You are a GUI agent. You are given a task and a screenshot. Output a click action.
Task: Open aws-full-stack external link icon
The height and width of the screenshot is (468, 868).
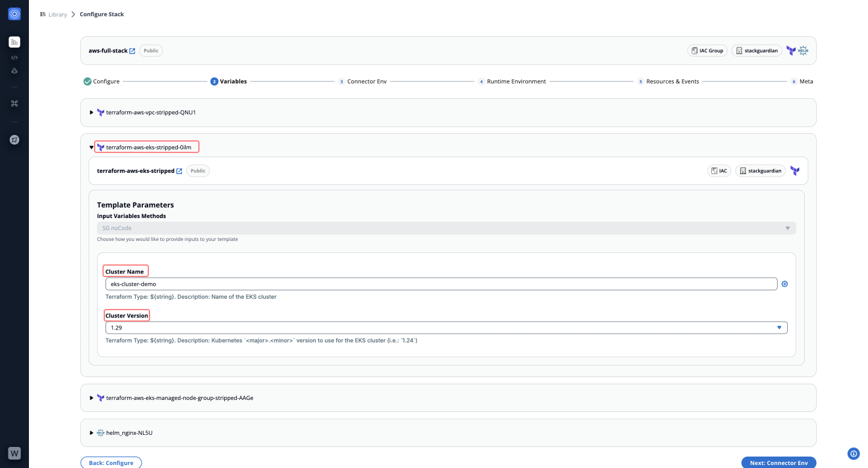133,51
